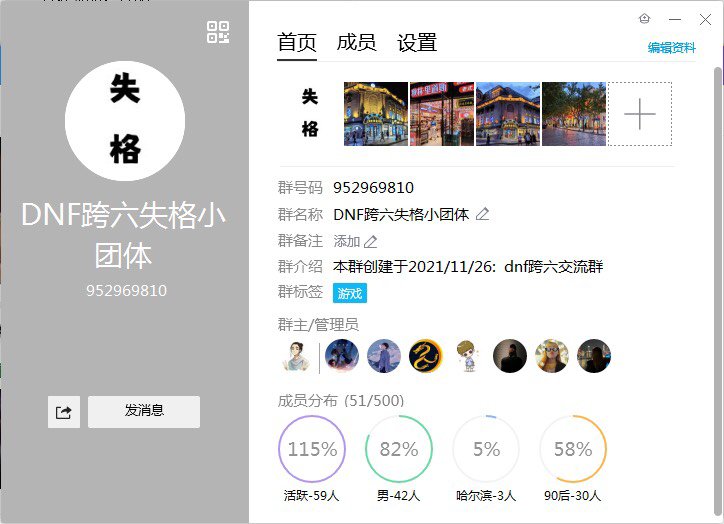Click the home-shaped icon in the title bar

(x=645, y=19)
